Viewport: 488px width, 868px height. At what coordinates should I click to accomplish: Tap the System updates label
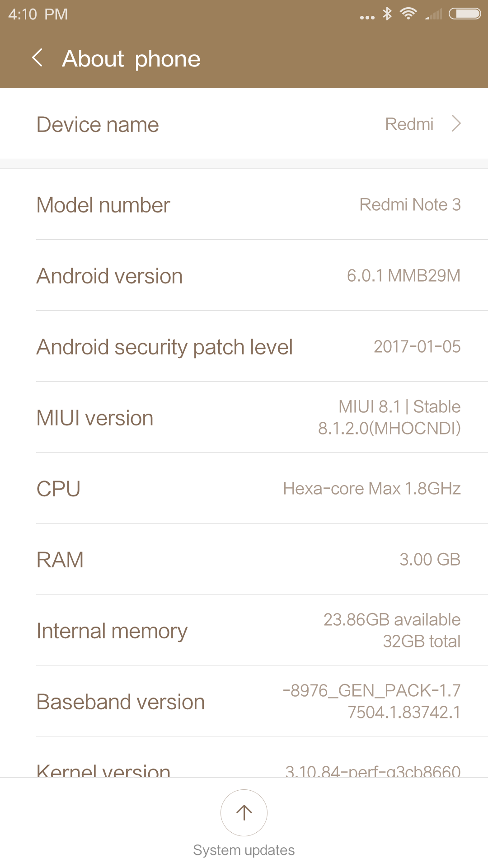click(x=244, y=850)
